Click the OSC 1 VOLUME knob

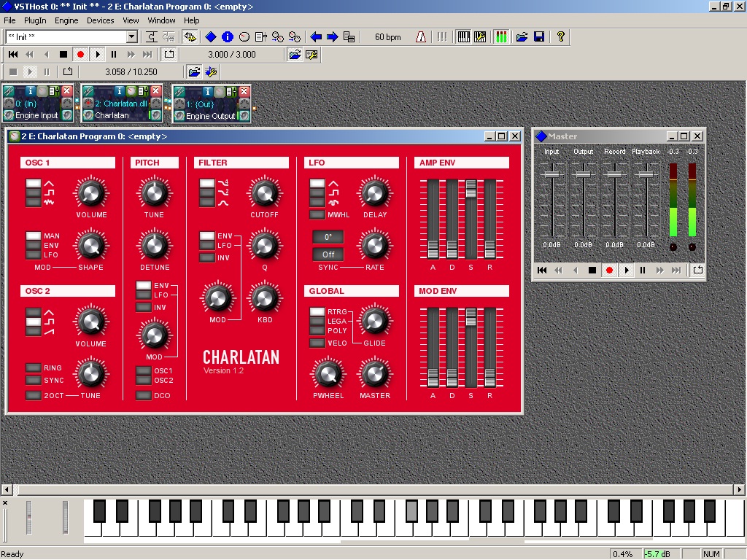tap(91, 193)
